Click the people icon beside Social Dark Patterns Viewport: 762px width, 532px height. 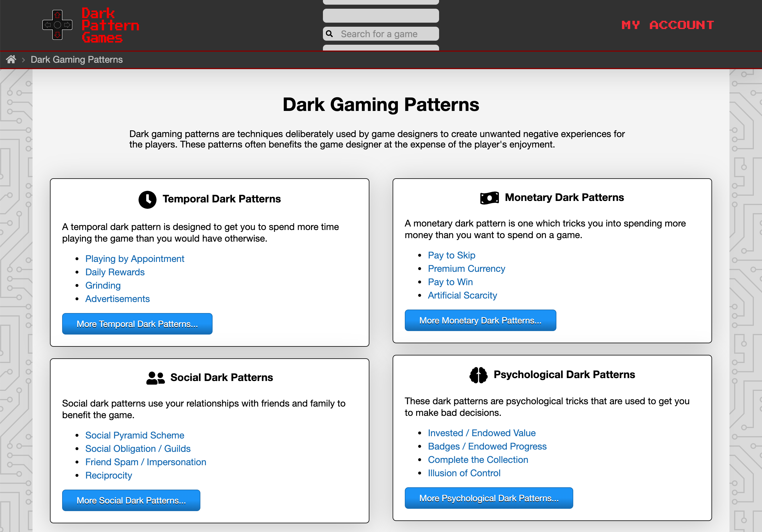155,377
